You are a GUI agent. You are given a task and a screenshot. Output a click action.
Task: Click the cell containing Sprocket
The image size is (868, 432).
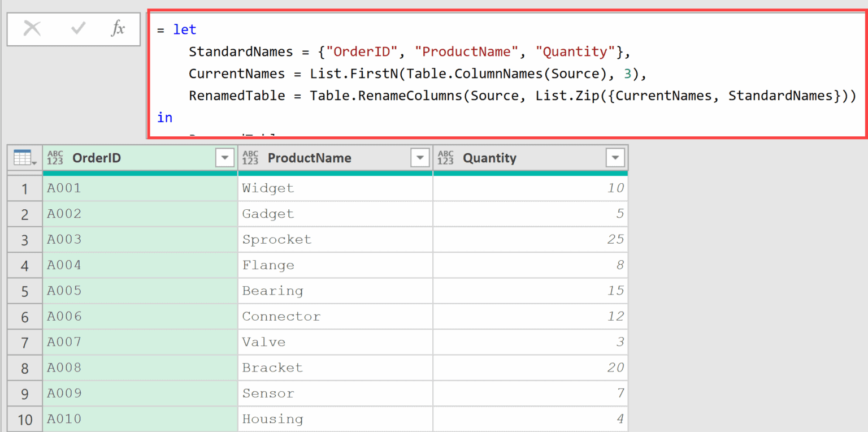coord(277,239)
